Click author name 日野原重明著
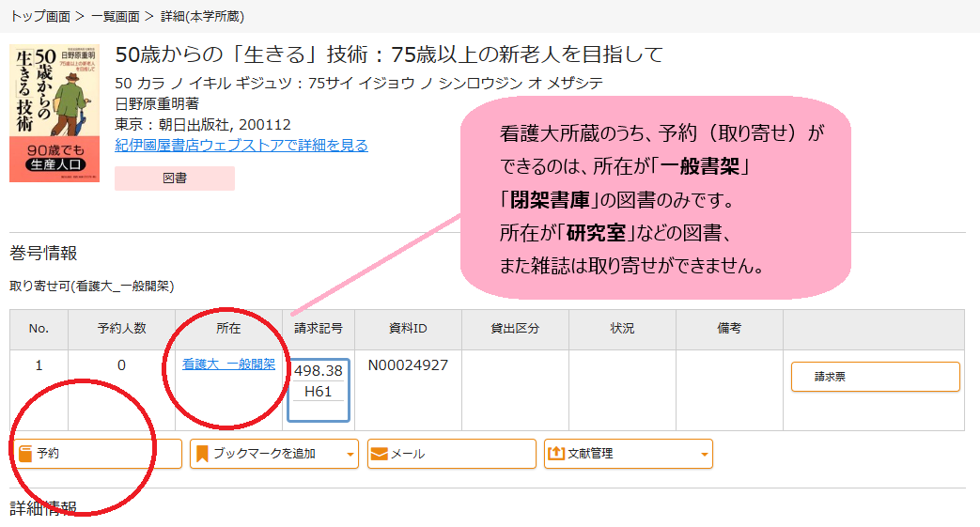Screen dimensions: 980x527 pos(157,103)
